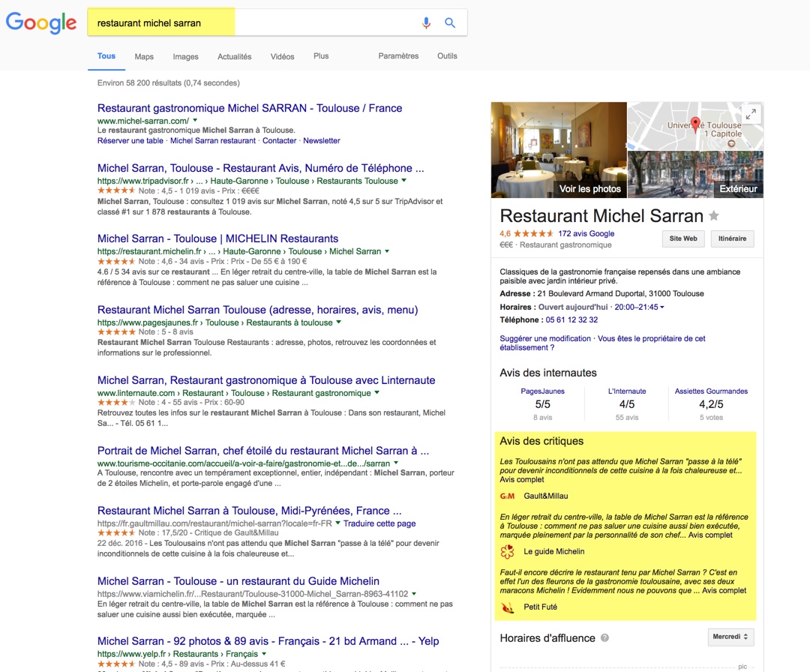This screenshot has width=810, height=672.
Task: Click the Petit Futé fox icon
Action: pos(507,607)
